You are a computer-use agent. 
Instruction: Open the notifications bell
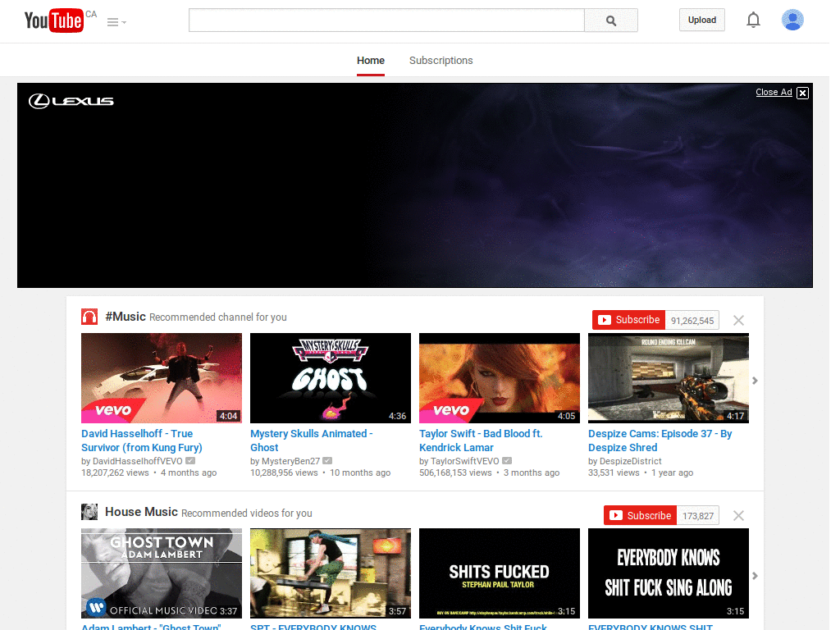pos(753,20)
